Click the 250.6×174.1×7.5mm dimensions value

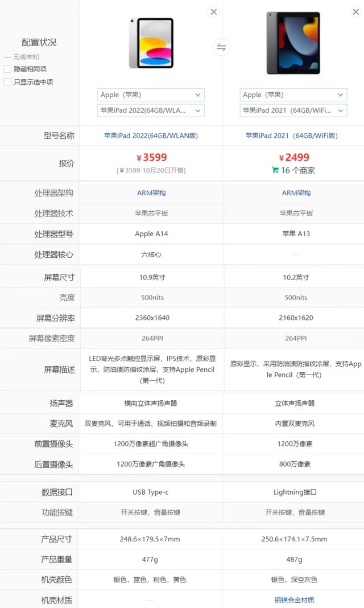click(294, 539)
